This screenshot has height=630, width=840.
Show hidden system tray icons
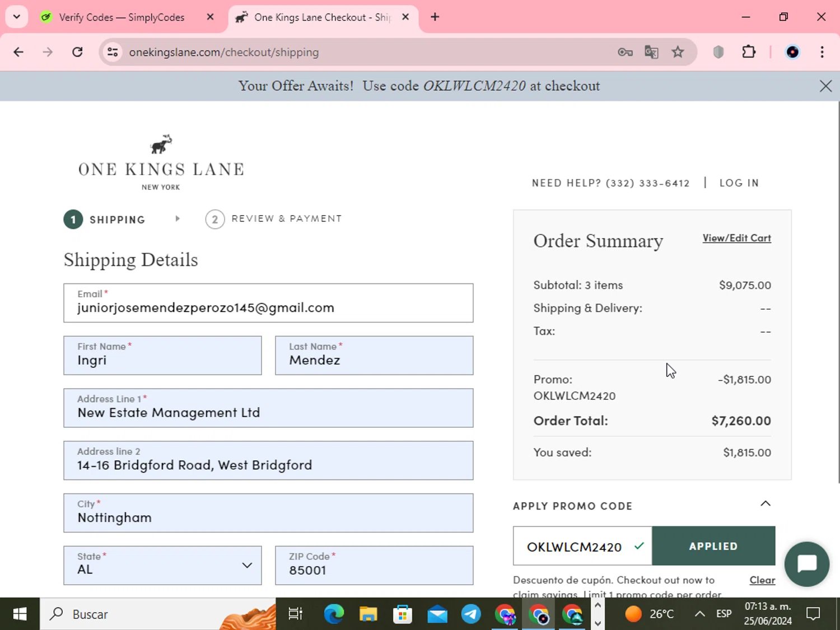[699, 614]
